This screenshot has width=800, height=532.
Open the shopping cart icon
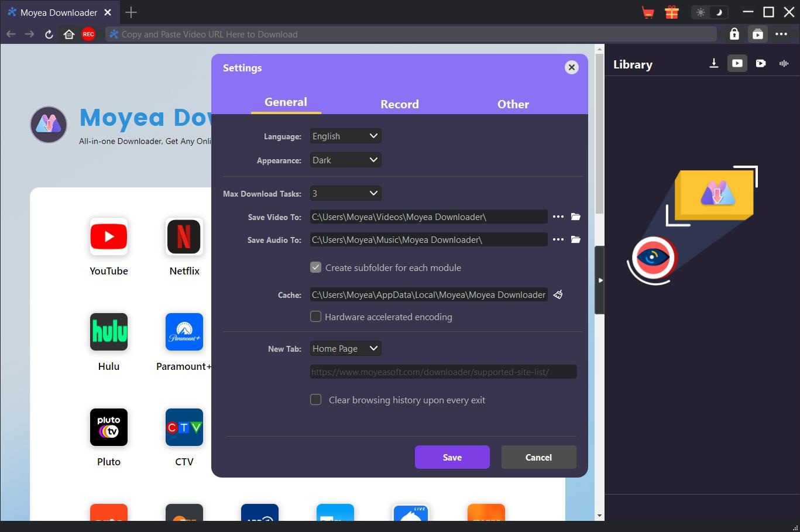648,12
